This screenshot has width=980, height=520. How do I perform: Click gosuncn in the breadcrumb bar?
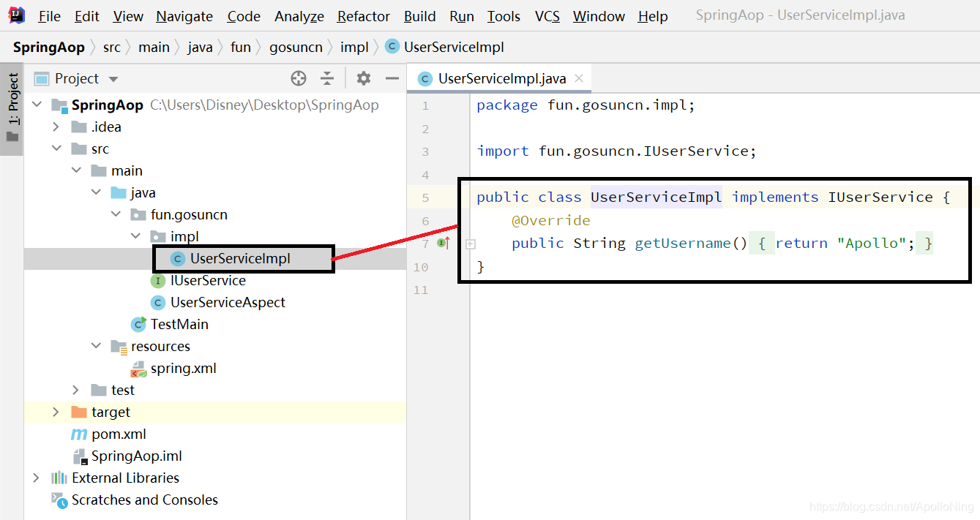click(296, 48)
